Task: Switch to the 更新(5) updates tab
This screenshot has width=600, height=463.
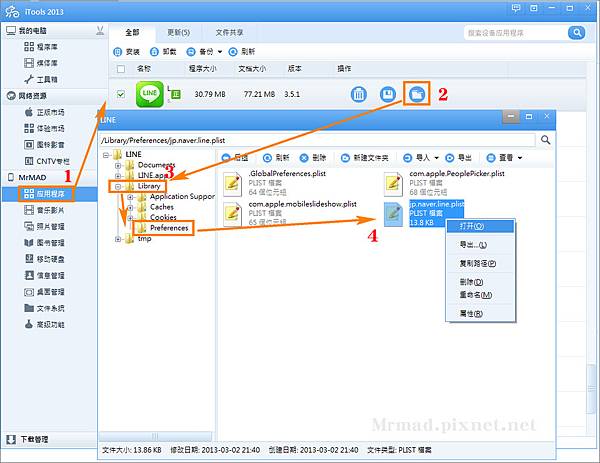Action: [179, 33]
